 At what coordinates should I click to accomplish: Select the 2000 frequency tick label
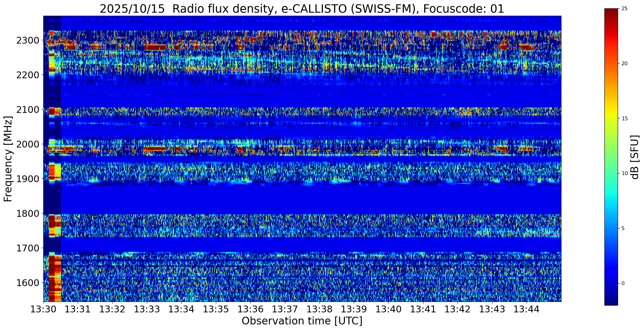coord(28,144)
